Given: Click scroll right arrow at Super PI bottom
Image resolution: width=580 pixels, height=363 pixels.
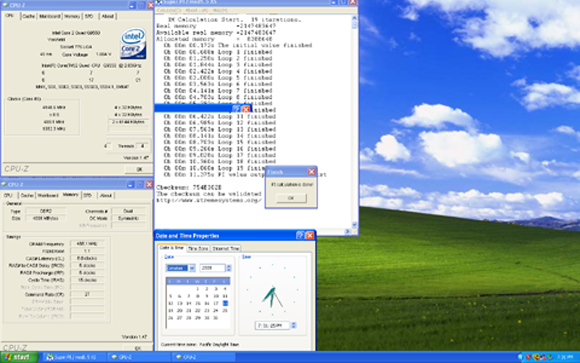Looking at the screenshot, I should [x=348, y=232].
